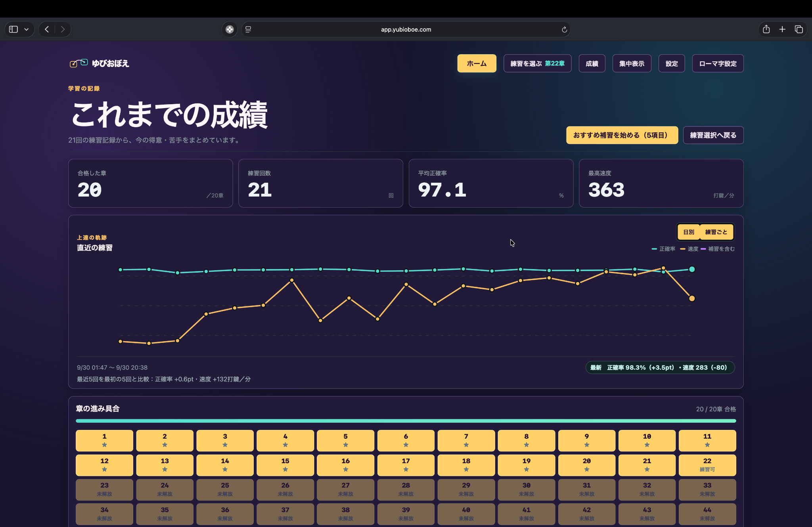Open a new tab with the plus icon
This screenshot has width=812, height=527.
click(x=782, y=29)
